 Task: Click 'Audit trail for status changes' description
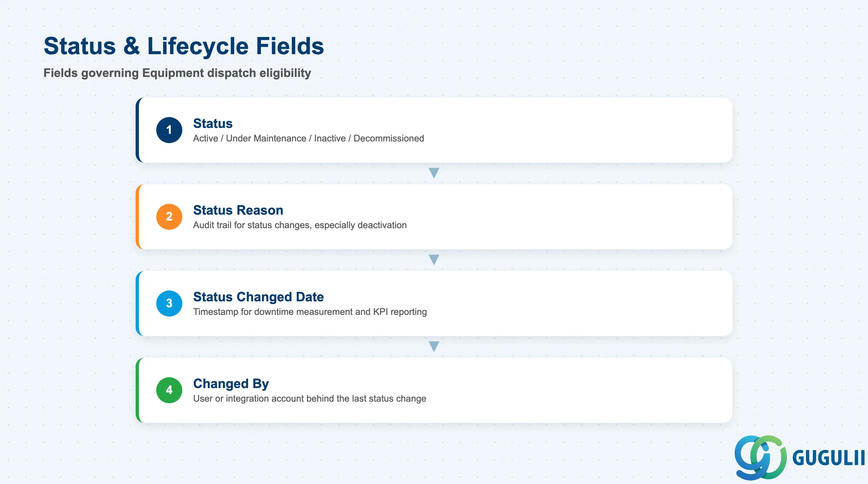(299, 225)
